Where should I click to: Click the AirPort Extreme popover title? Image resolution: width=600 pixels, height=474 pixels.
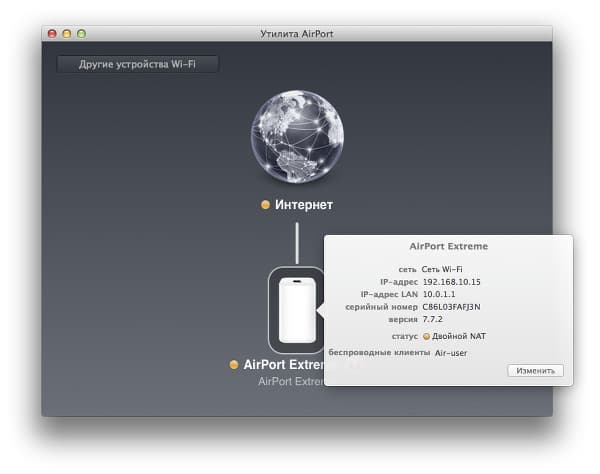pos(448,246)
